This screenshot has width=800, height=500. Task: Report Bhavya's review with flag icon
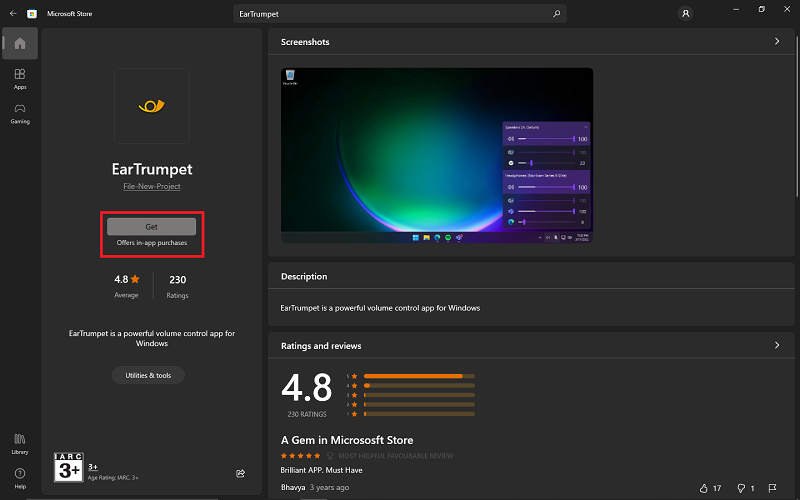[772, 488]
